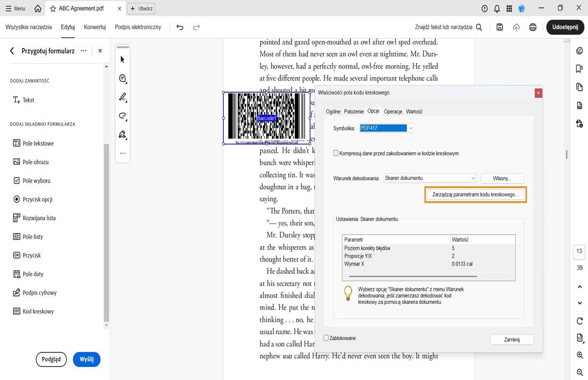Viewport: 588px width, 380px height.
Task: Toggle Kompresuj dane przed zakodowaniem checkbox
Action: (x=336, y=153)
